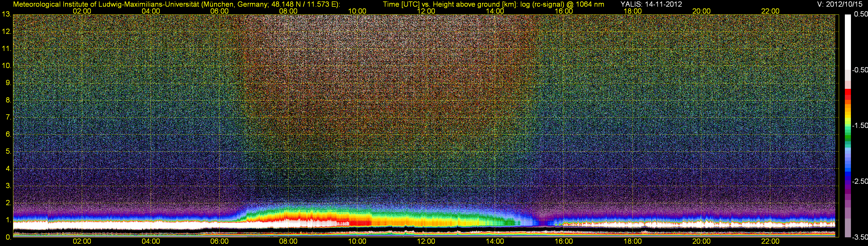Click the 1 km height axis label

(x=8, y=220)
